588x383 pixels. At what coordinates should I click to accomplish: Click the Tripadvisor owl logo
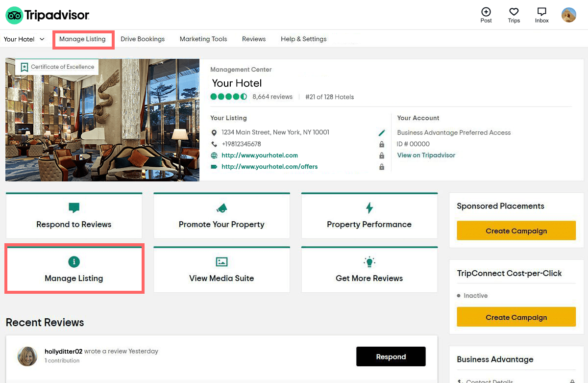(14, 15)
